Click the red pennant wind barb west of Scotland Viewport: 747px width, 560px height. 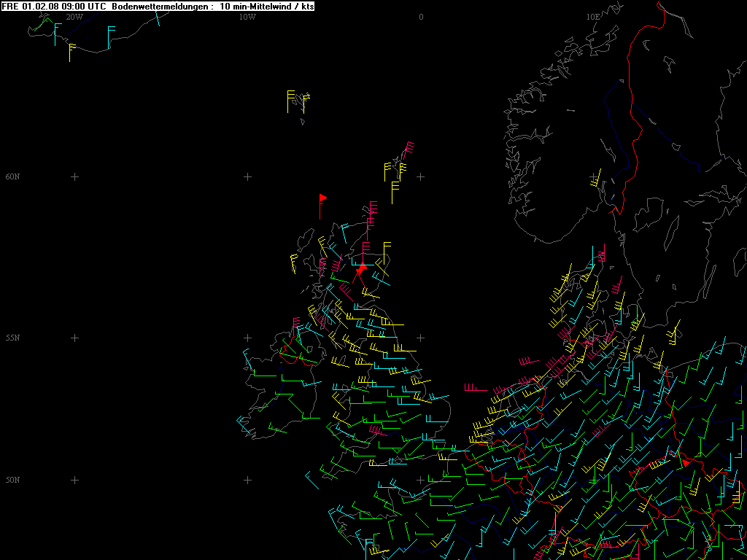click(321, 206)
